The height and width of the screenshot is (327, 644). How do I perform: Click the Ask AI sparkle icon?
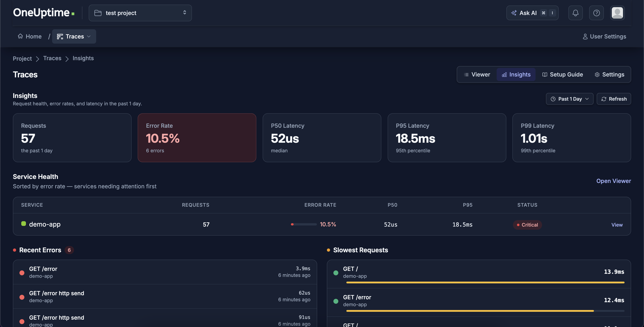click(514, 13)
